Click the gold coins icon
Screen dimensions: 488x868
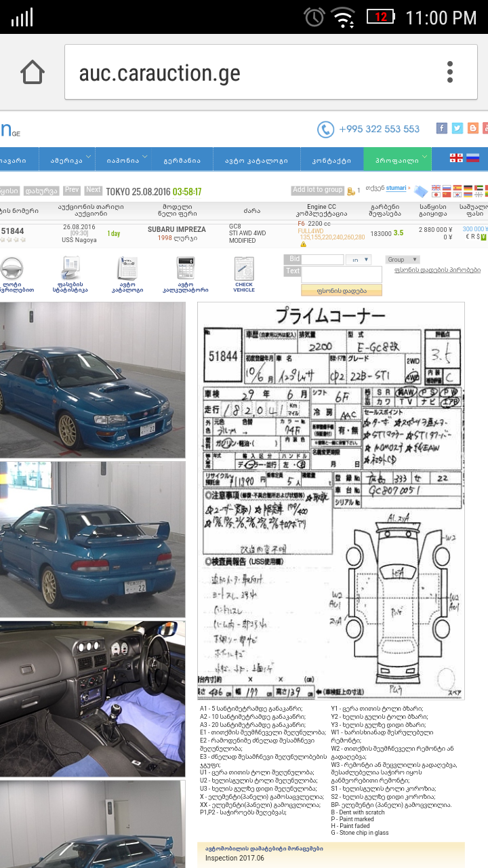tap(350, 191)
